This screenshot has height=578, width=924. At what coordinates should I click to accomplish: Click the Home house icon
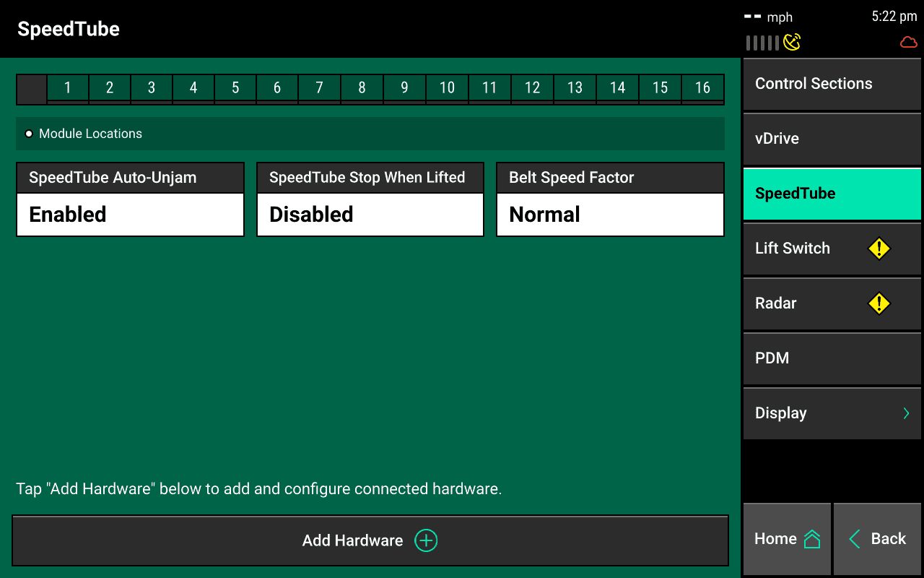[x=812, y=539]
